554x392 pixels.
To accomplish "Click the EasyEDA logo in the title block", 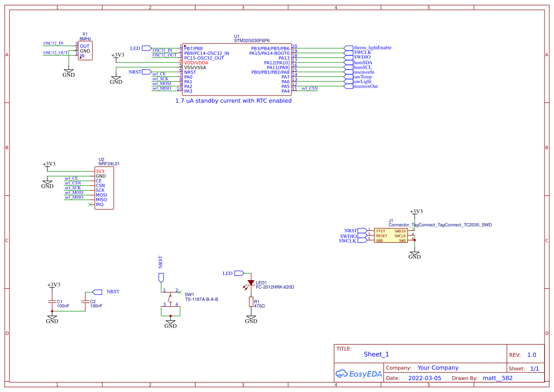I will pos(359,374).
